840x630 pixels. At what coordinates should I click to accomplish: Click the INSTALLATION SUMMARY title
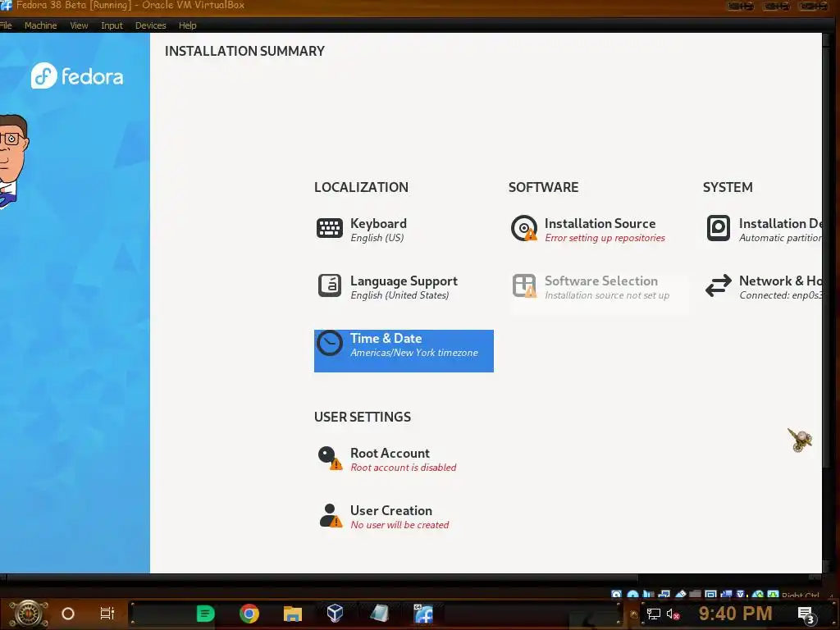244,51
